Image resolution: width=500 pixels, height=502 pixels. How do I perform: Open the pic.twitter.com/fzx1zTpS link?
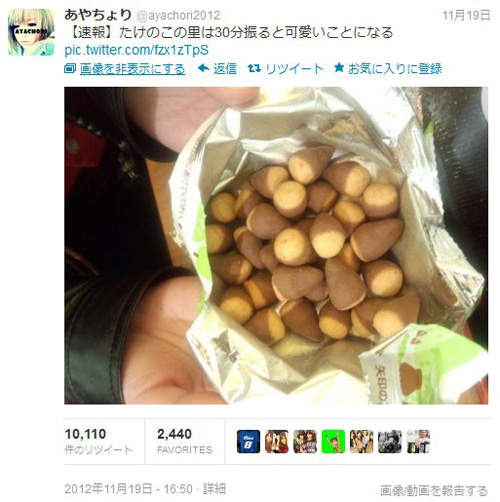point(136,50)
